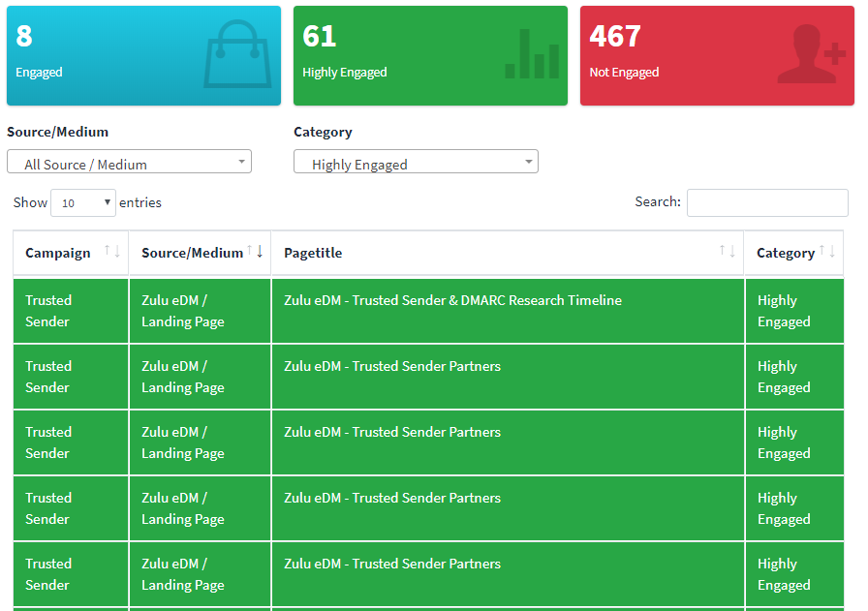Click first row's Zulu eDM / Landing Page cell

200,311
